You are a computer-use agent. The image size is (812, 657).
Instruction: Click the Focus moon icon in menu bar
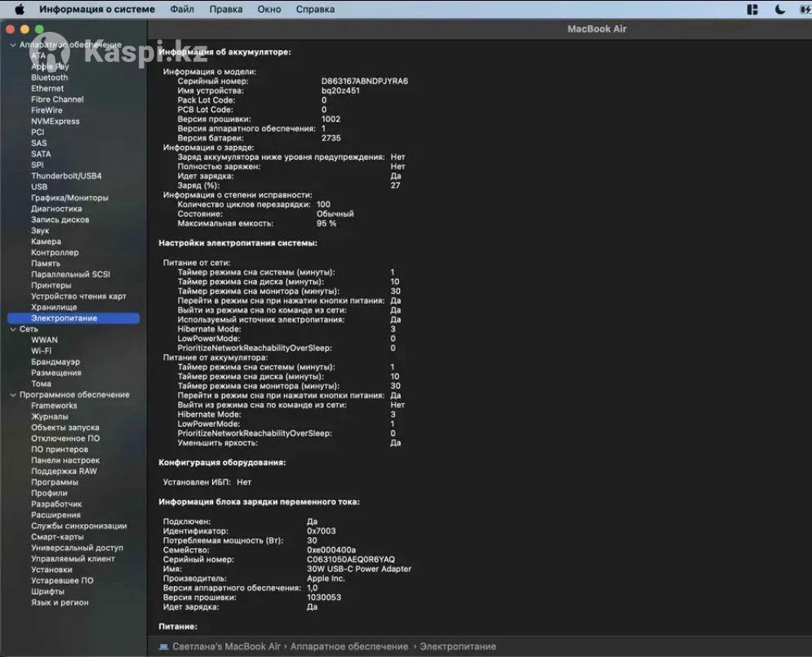point(779,10)
